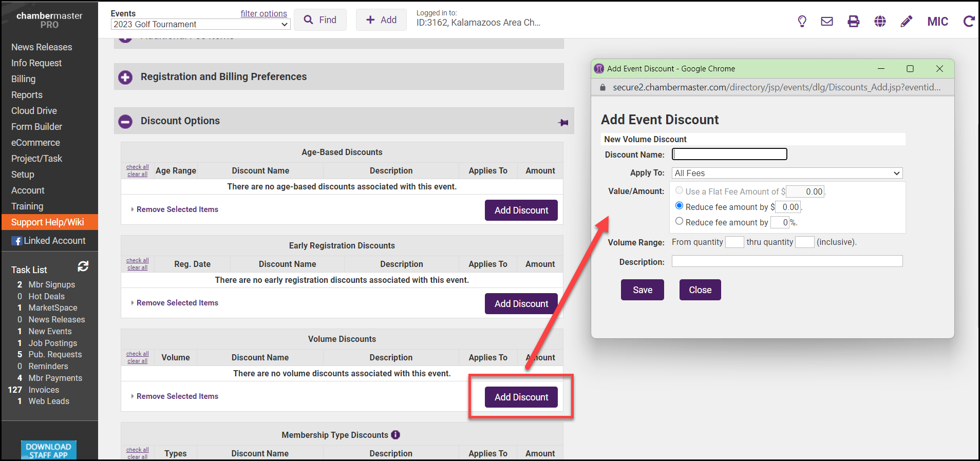Refresh the Task List
The height and width of the screenshot is (461, 980).
pyautogui.click(x=83, y=266)
